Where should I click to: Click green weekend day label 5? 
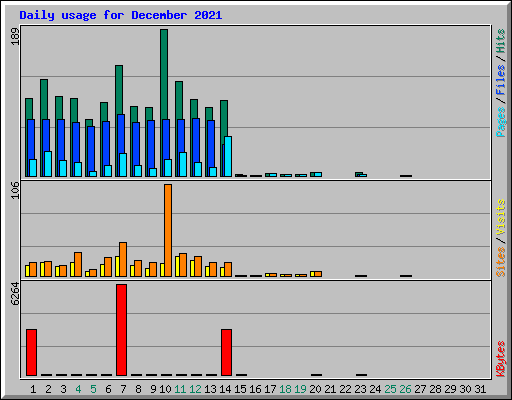pyautogui.click(x=93, y=389)
